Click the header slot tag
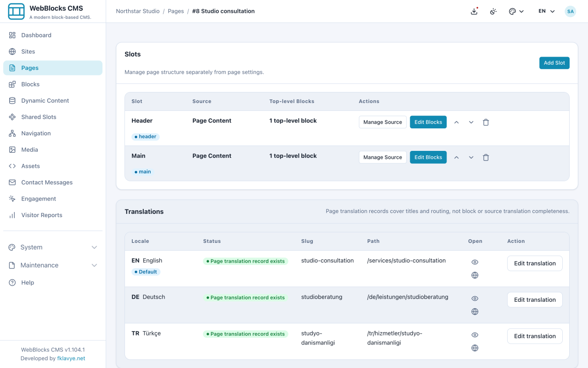This screenshot has width=588, height=368. (146, 137)
